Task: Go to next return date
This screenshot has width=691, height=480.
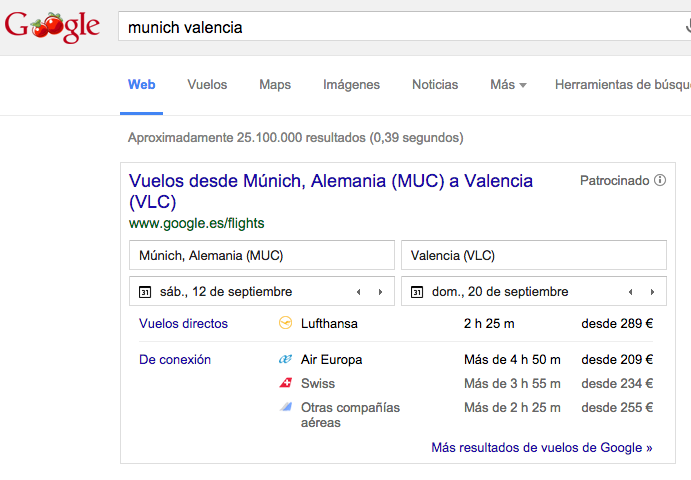Action: click(x=652, y=292)
